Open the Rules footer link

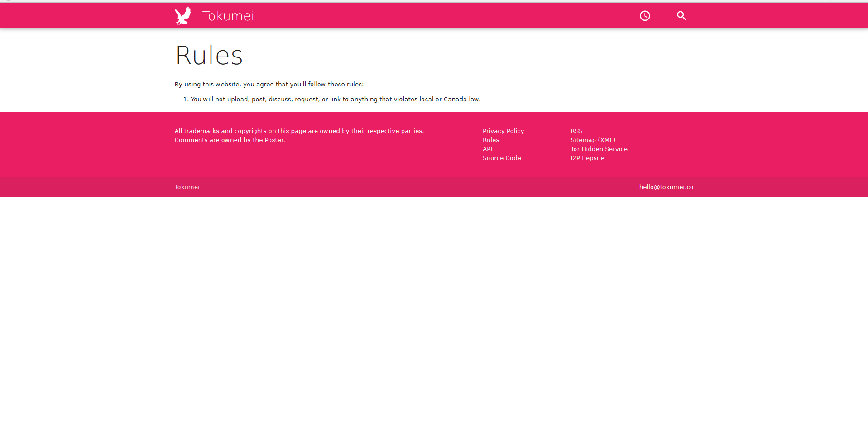point(491,140)
